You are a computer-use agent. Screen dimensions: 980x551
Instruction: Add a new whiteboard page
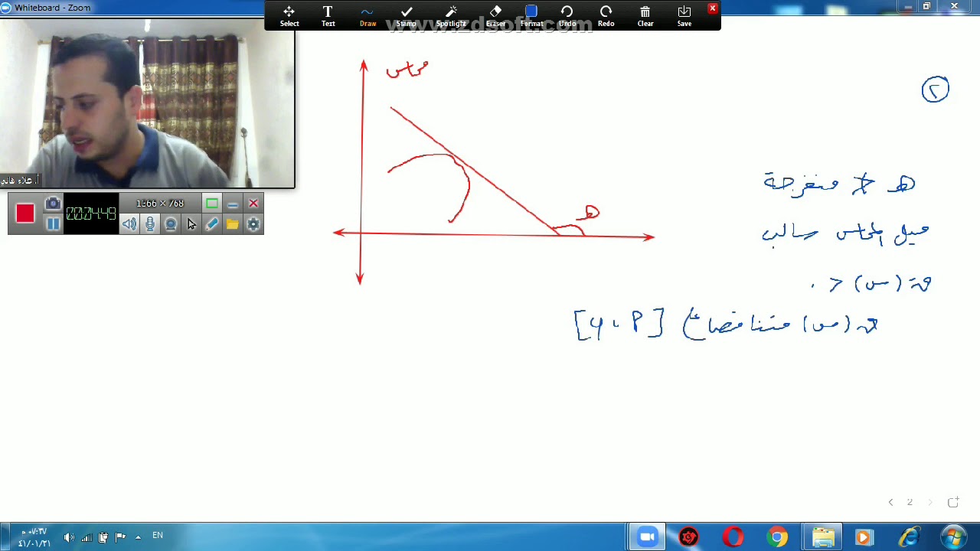953,502
